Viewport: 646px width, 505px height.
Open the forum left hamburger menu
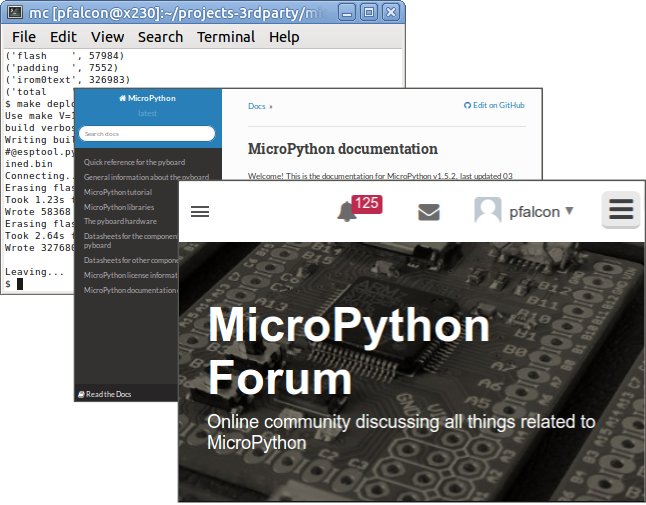(200, 212)
